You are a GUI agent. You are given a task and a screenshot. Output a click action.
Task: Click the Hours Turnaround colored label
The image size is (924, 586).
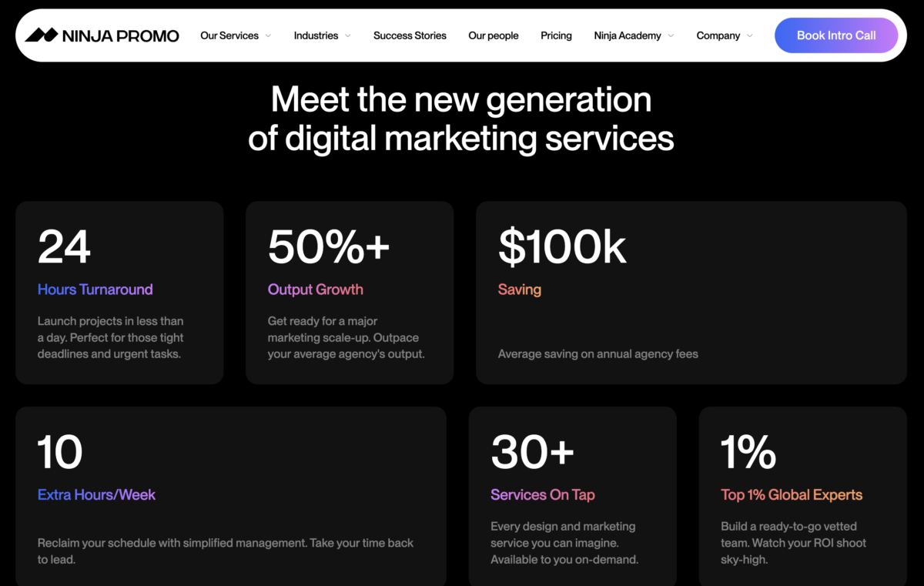point(95,290)
